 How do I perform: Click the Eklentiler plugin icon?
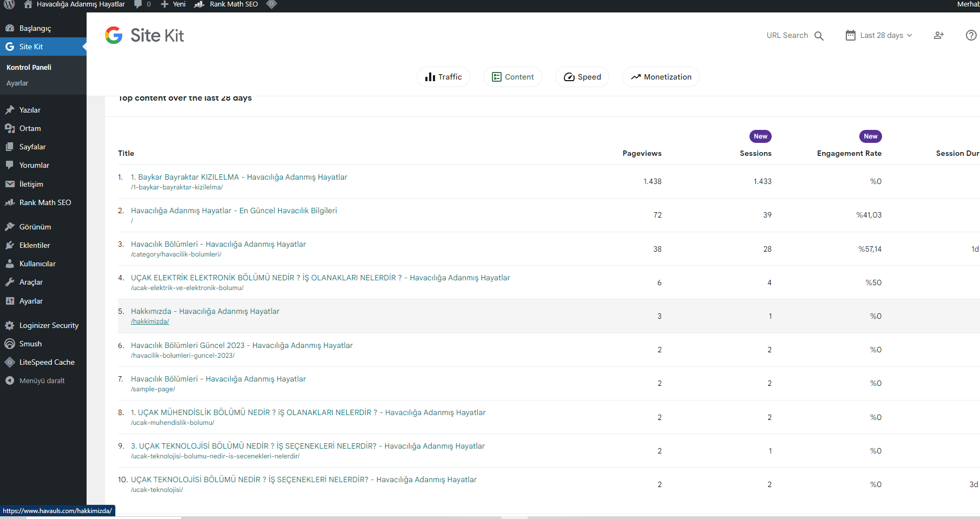click(10, 245)
